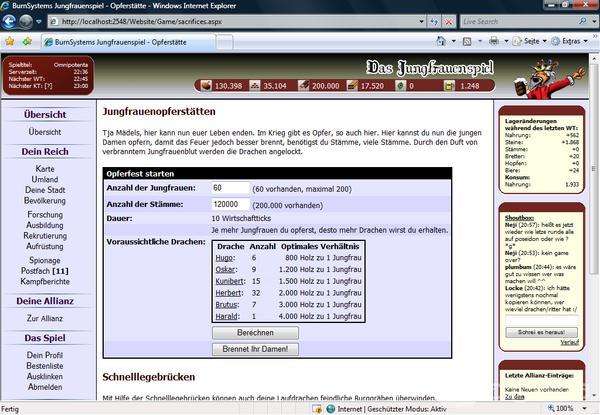Screen dimensions: 600x415
Task: Open Bevölkerung in sidebar
Action: tap(45, 201)
